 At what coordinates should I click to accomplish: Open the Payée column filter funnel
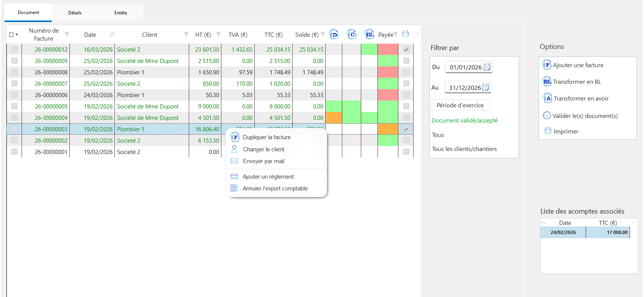[x=395, y=35]
